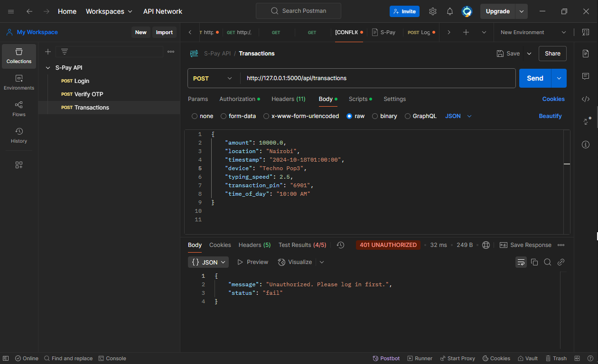Switch to the Authorization tab
This screenshot has height=364, width=598.
click(240, 99)
